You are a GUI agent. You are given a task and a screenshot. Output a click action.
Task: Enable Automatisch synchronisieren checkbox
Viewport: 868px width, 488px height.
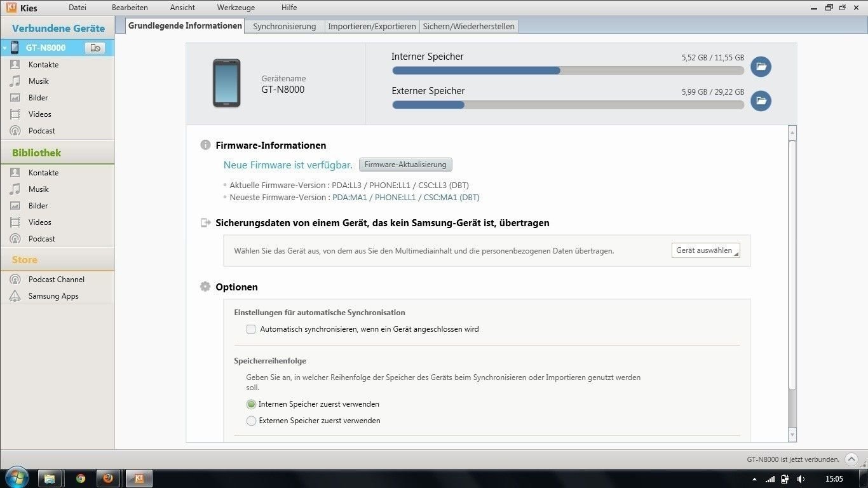(x=251, y=329)
